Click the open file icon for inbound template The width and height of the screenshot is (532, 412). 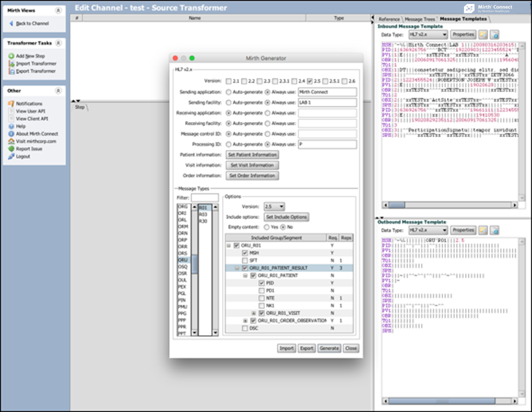tap(483, 35)
